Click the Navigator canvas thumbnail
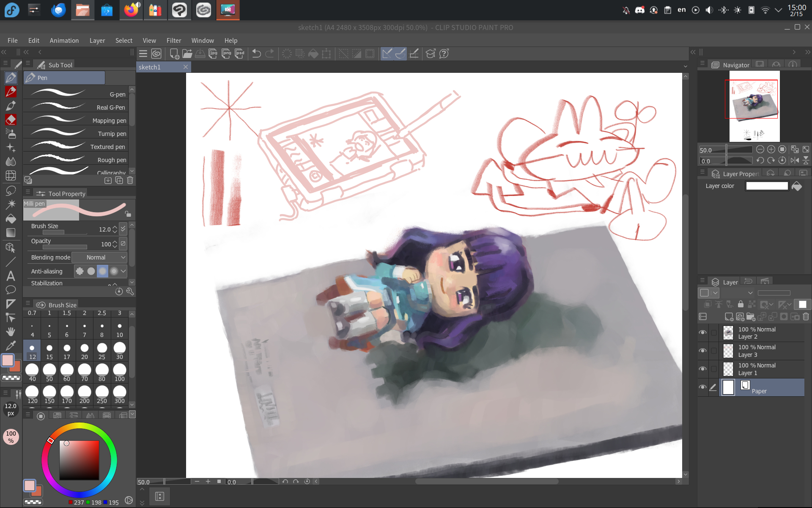This screenshot has width=812, height=508. pyautogui.click(x=754, y=106)
